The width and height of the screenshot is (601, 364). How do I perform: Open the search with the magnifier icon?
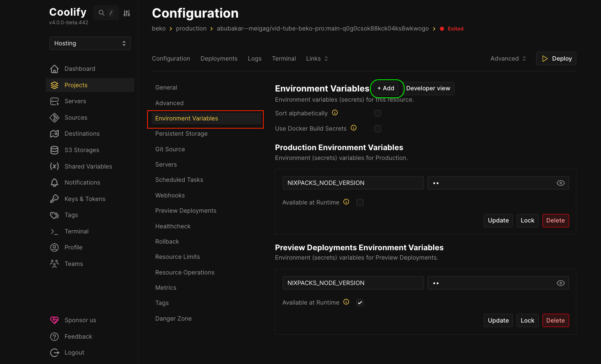[x=101, y=13]
